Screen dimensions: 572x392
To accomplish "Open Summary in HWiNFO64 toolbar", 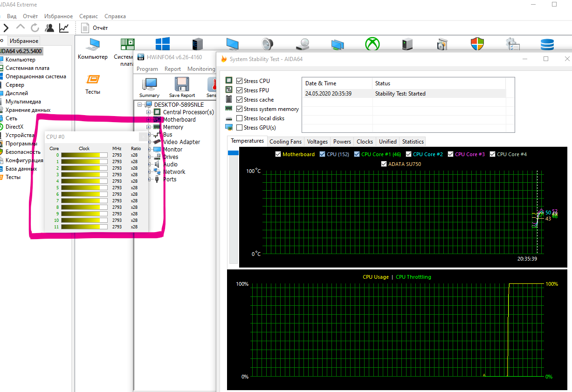I will (x=150, y=87).
